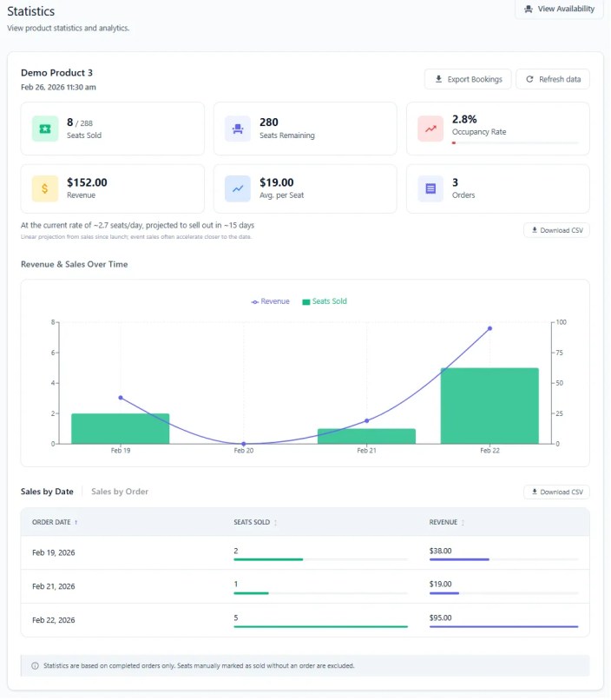Viewport: 611px width, 700px height.
Task: Click the download icon in Export Bookings
Action: [439, 79]
